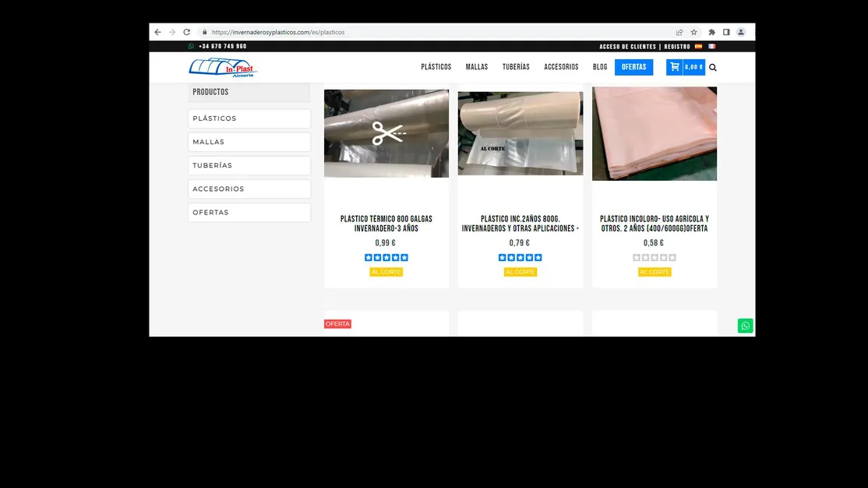This screenshot has width=868, height=488.
Task: Click the Registro link
Action: 677,47
